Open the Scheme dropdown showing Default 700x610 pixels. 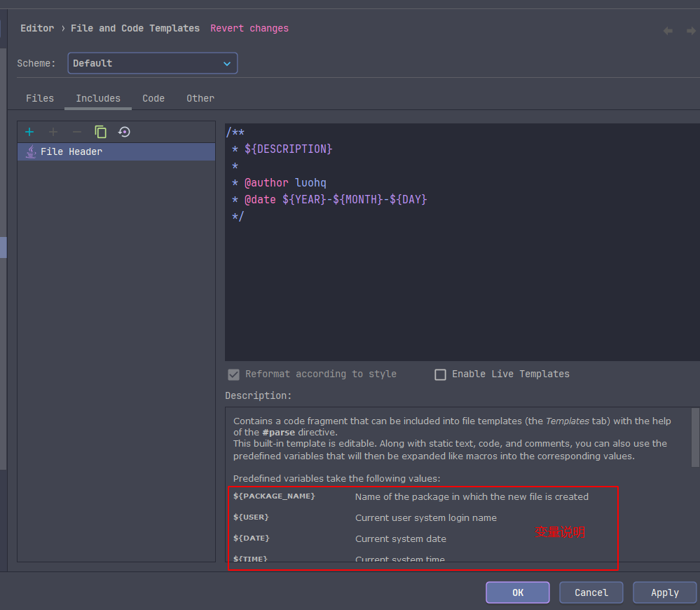click(153, 63)
